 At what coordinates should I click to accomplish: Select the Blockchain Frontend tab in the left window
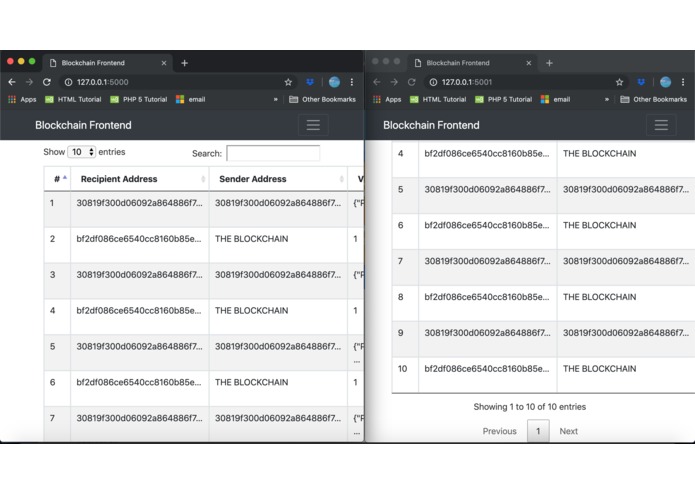106,63
